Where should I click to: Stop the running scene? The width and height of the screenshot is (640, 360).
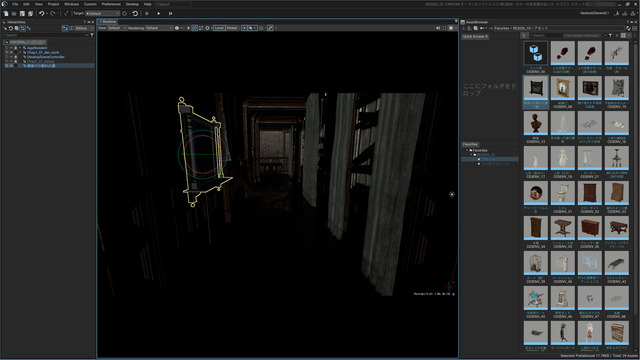pyautogui.click(x=147, y=13)
